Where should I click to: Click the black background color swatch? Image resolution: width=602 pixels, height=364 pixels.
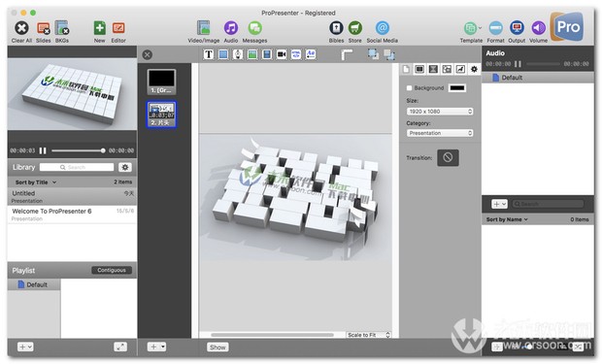[457, 88]
